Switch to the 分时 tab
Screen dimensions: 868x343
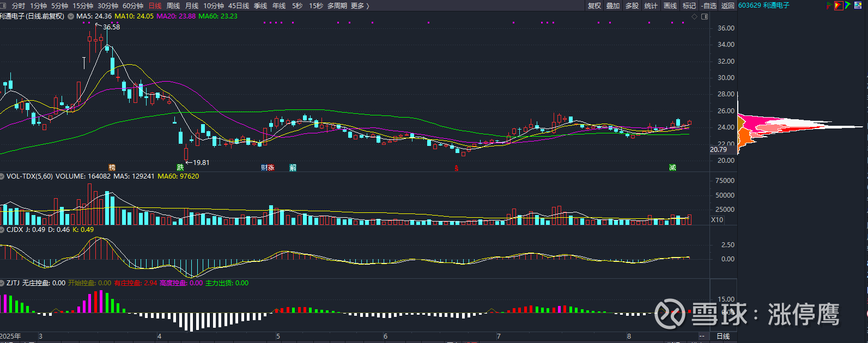coord(18,5)
